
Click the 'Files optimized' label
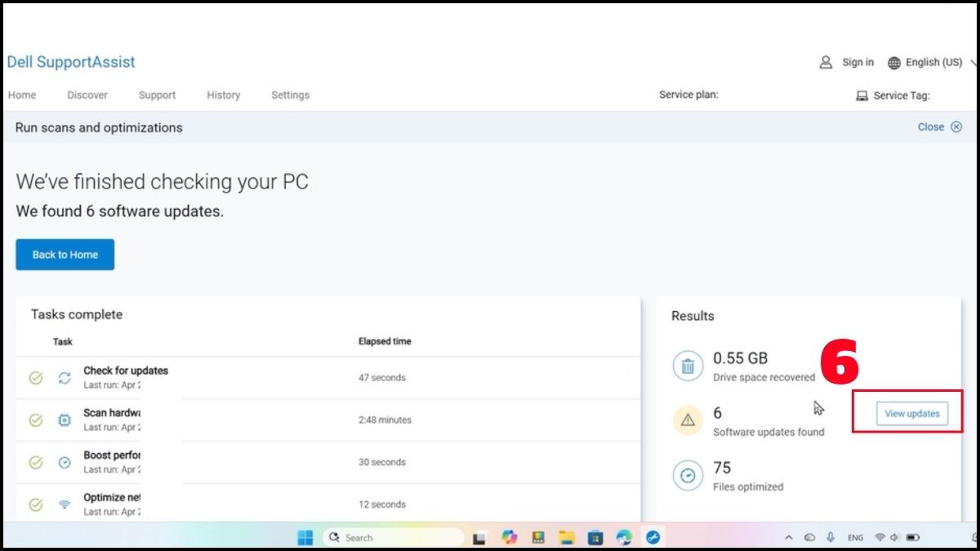pos(748,487)
